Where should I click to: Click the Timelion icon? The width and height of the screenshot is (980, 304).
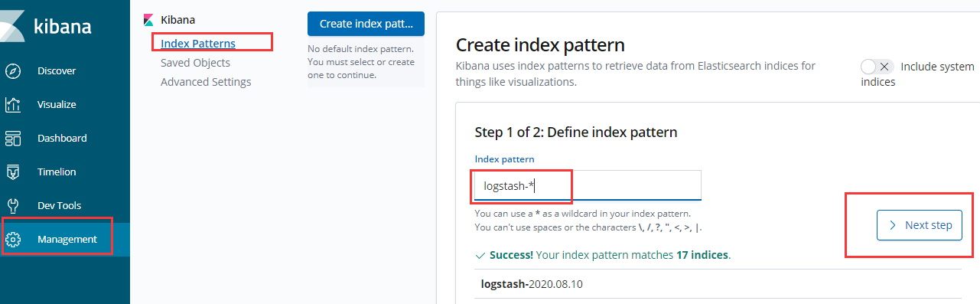point(13,172)
